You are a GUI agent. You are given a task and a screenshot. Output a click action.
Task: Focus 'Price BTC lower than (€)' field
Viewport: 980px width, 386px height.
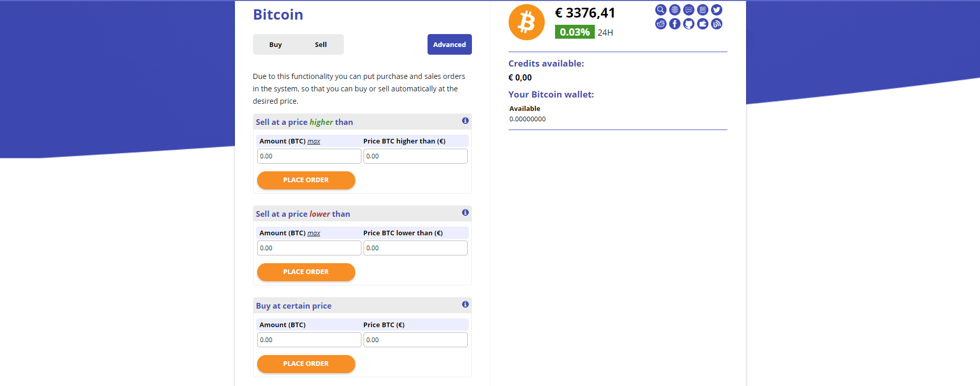pos(415,248)
